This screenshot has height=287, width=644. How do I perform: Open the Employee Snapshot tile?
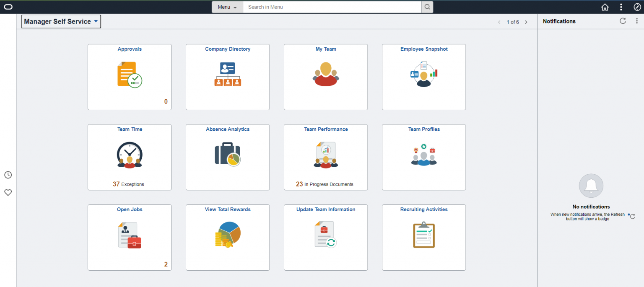tap(423, 77)
